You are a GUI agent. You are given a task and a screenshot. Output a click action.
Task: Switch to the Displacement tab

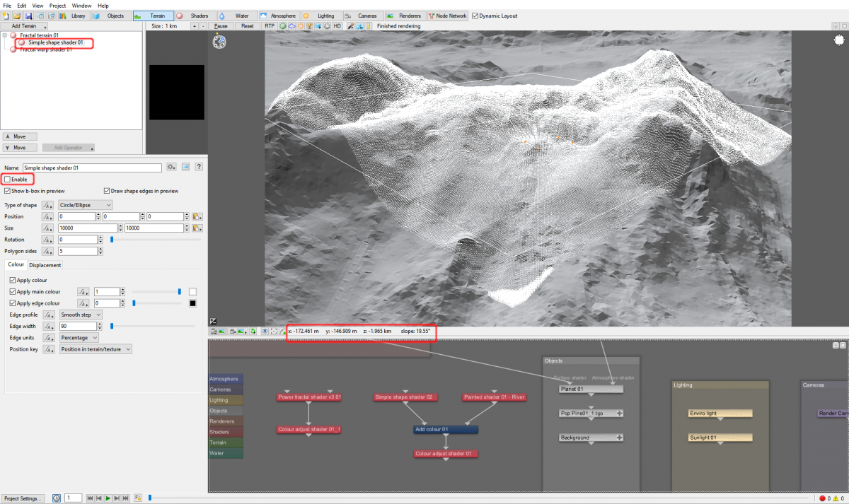point(45,264)
